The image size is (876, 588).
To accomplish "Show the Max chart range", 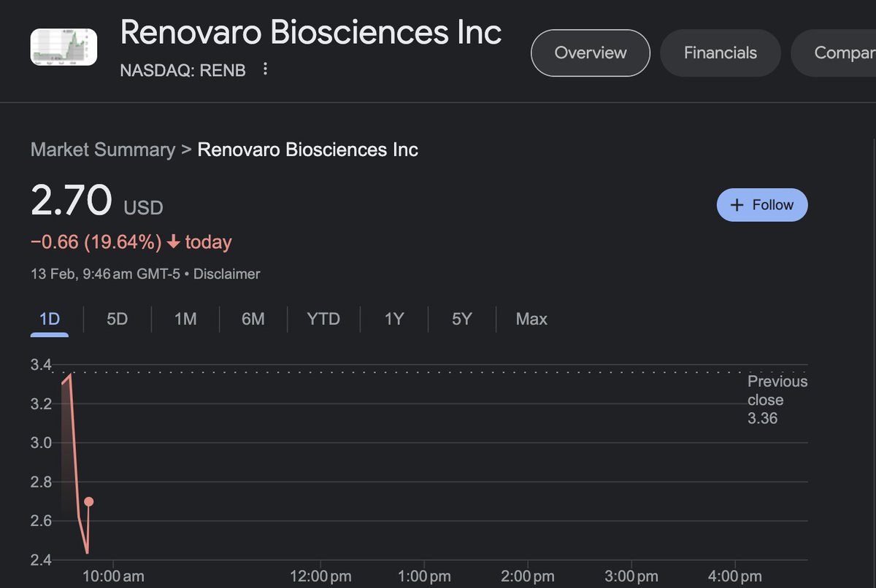I will [531, 319].
